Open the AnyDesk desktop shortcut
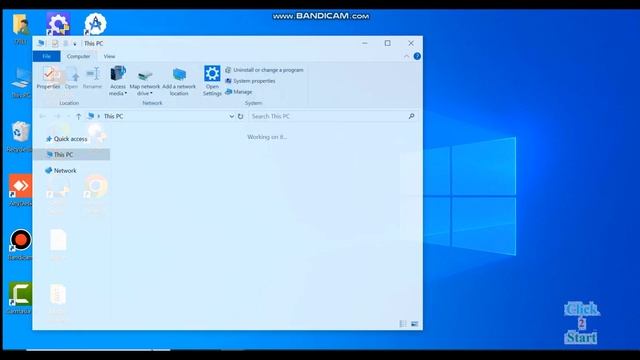This screenshot has width=640, height=360. 20,190
